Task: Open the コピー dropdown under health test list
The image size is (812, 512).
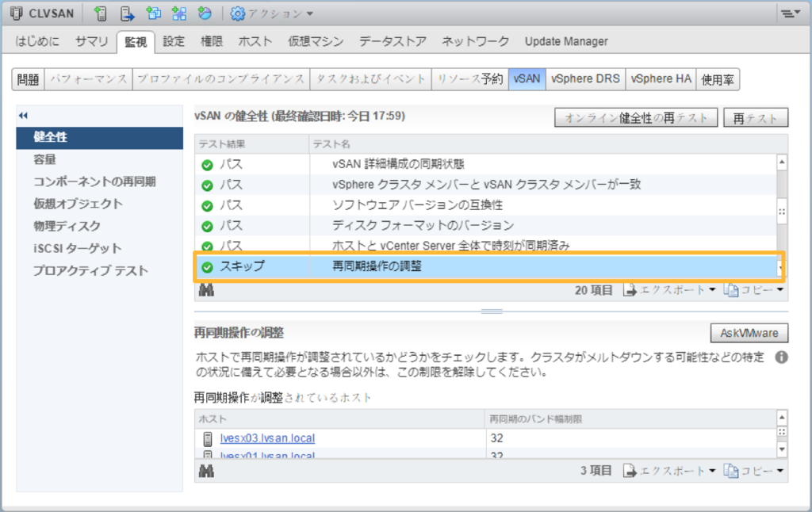Action: pos(753,290)
